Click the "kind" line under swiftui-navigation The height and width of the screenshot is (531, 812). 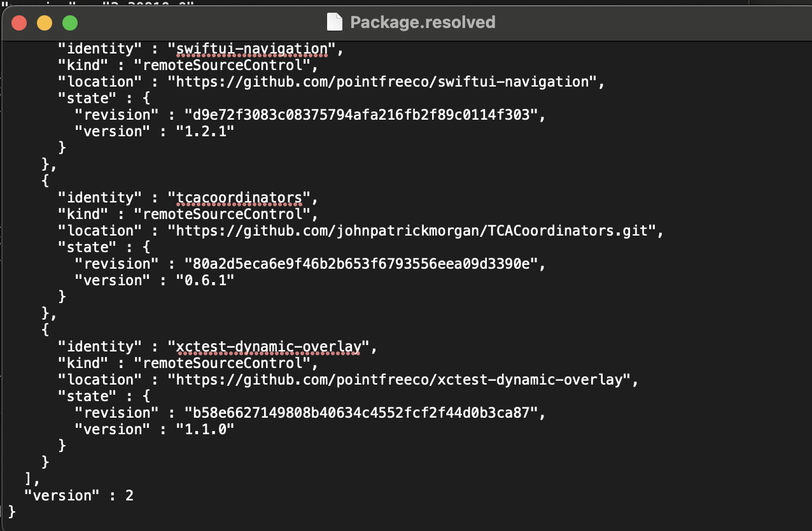coord(188,65)
